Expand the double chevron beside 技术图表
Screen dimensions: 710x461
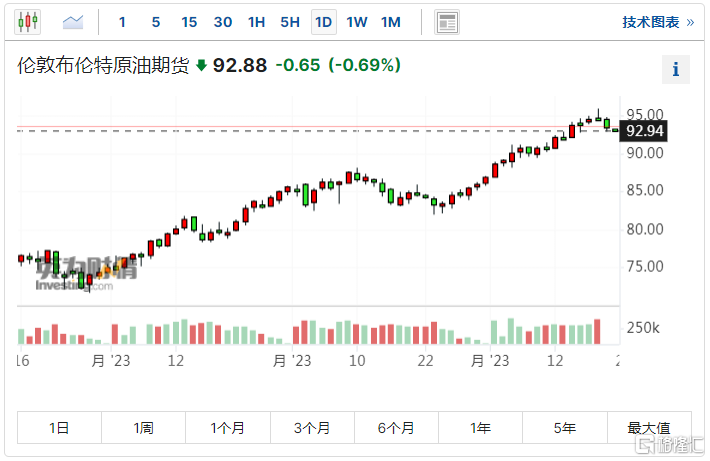tap(690, 22)
